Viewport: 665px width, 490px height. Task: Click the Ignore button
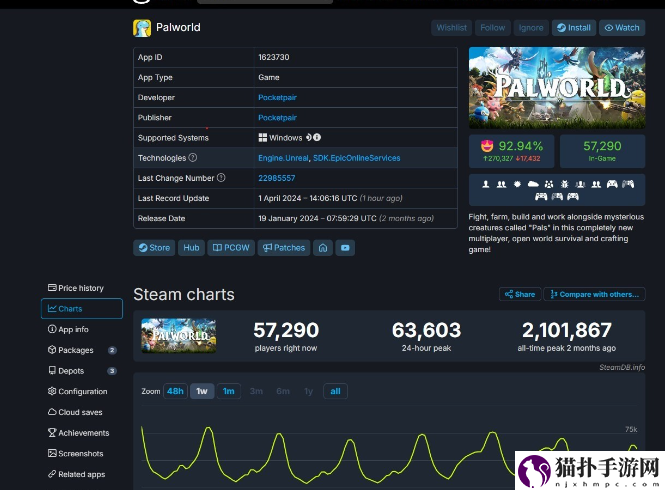point(531,28)
